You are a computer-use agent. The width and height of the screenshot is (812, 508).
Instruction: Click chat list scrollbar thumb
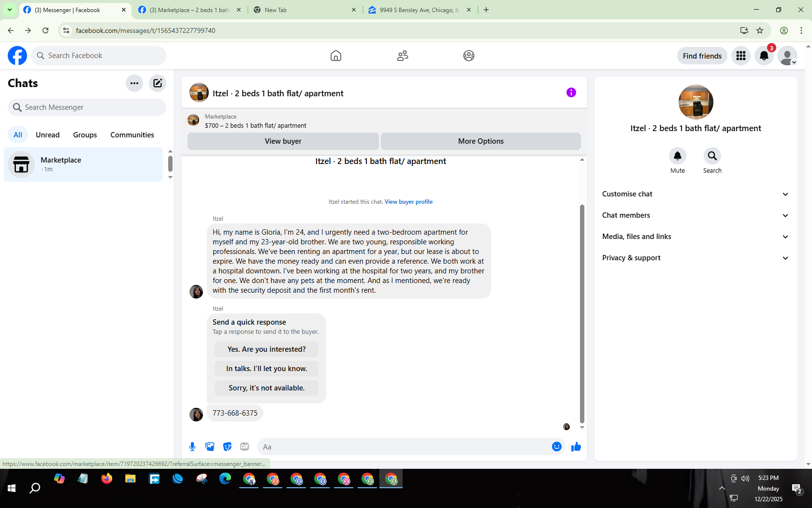pos(170,164)
